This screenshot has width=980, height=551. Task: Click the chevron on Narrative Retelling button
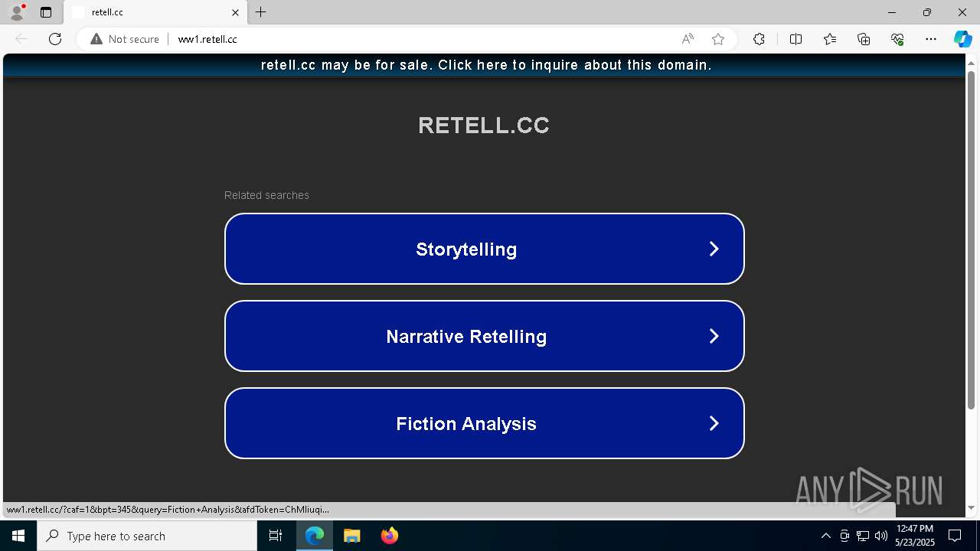714,336
